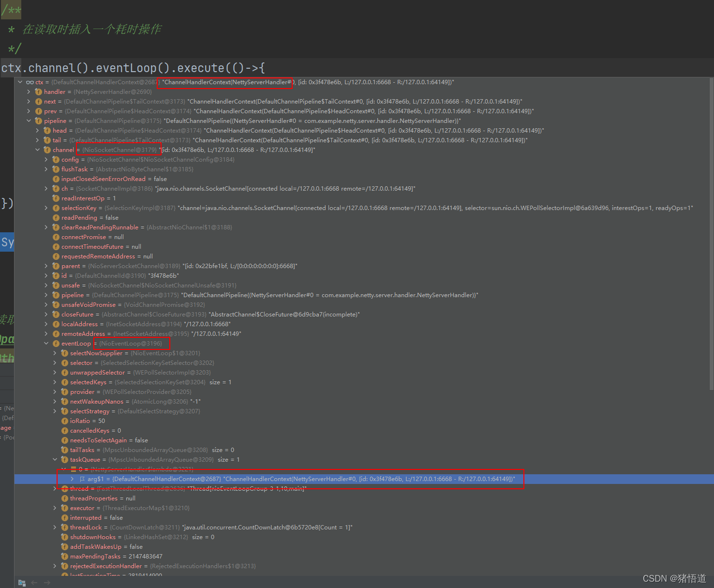This screenshot has height=588, width=714.
Task: Expand the parent NioServerSocketChannel node
Action: (x=46, y=266)
